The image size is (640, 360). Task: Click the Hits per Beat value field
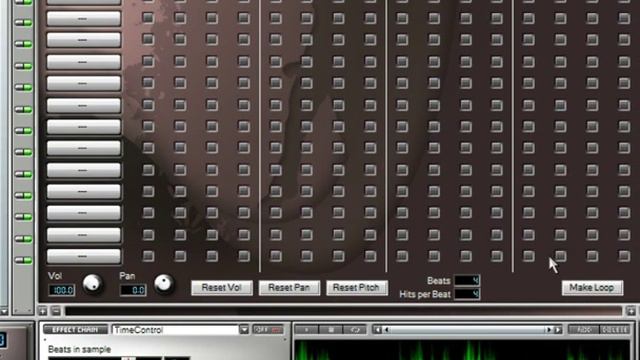click(467, 294)
